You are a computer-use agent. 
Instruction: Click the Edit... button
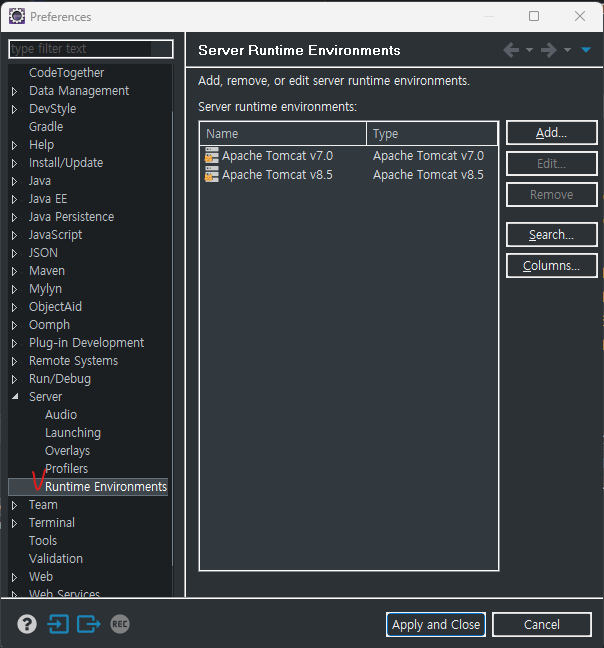point(552,164)
